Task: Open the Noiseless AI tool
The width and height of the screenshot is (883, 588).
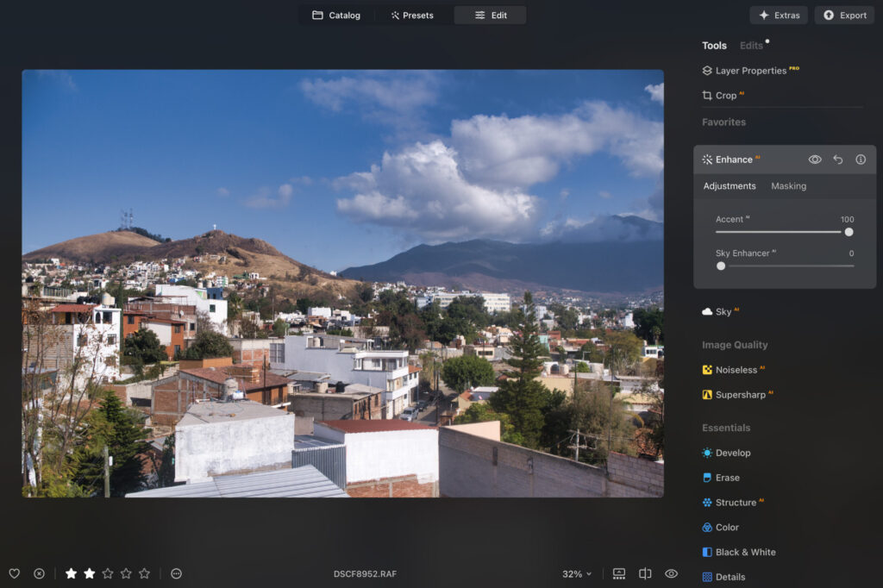Action: tap(738, 369)
